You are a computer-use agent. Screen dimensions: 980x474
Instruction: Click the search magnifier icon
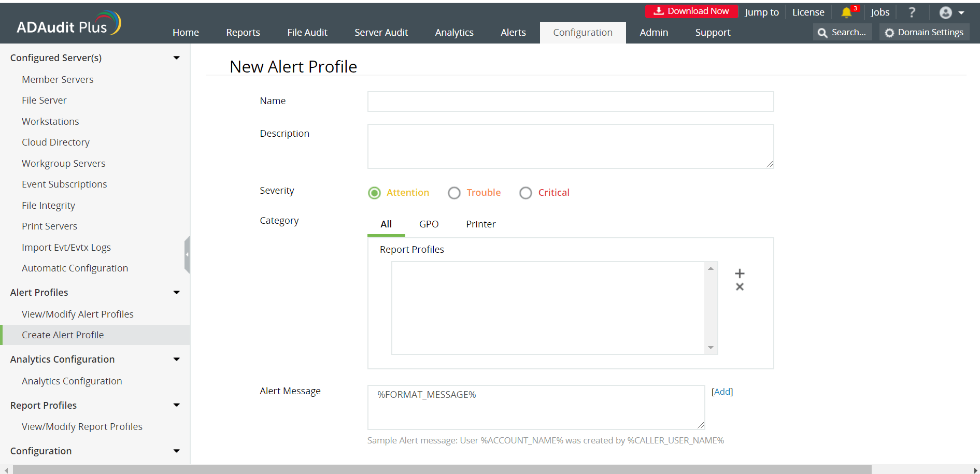[823, 32]
